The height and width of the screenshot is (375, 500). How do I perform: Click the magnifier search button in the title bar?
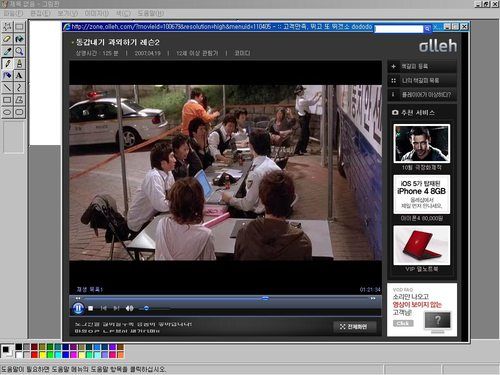[x=427, y=29]
